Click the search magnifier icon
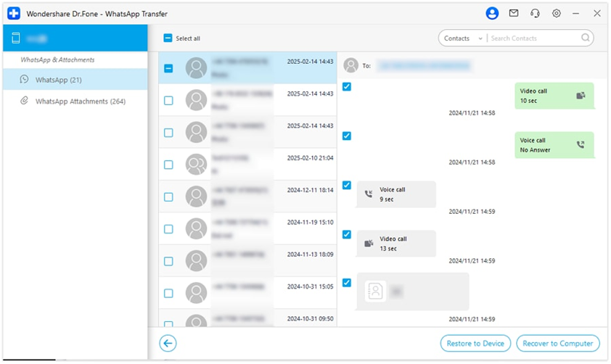Image resolution: width=611 pixels, height=364 pixels. point(586,38)
